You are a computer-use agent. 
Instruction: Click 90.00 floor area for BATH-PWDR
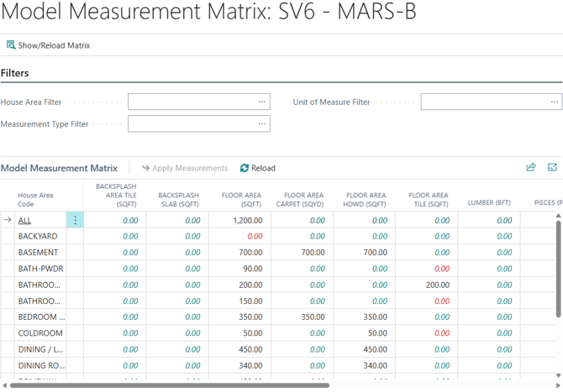pos(253,269)
